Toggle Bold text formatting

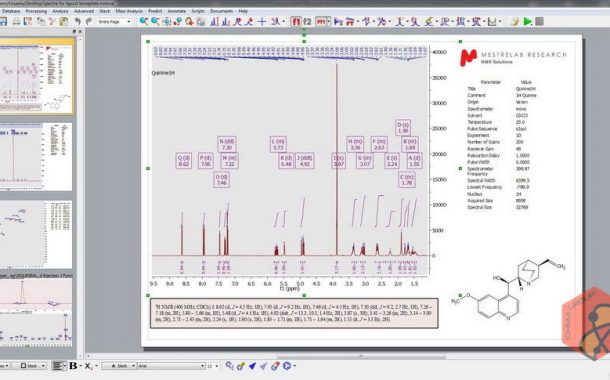pos(73,366)
